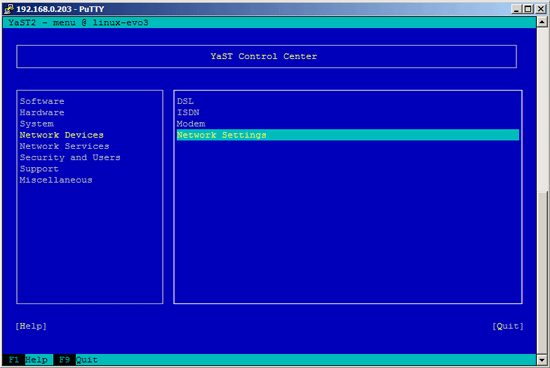Click the scrollbar up arrow
This screenshot has width=550, height=368.
click(x=542, y=22)
